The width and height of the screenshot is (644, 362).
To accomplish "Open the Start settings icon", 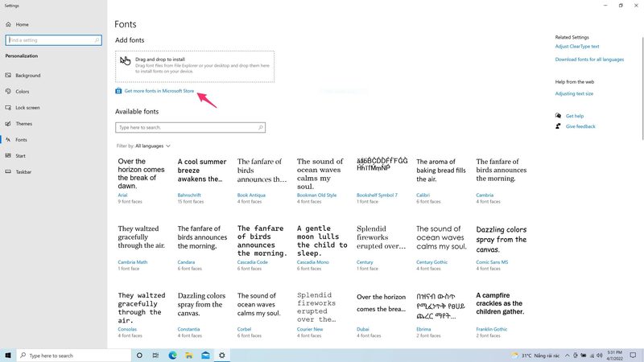I will click(x=8, y=155).
